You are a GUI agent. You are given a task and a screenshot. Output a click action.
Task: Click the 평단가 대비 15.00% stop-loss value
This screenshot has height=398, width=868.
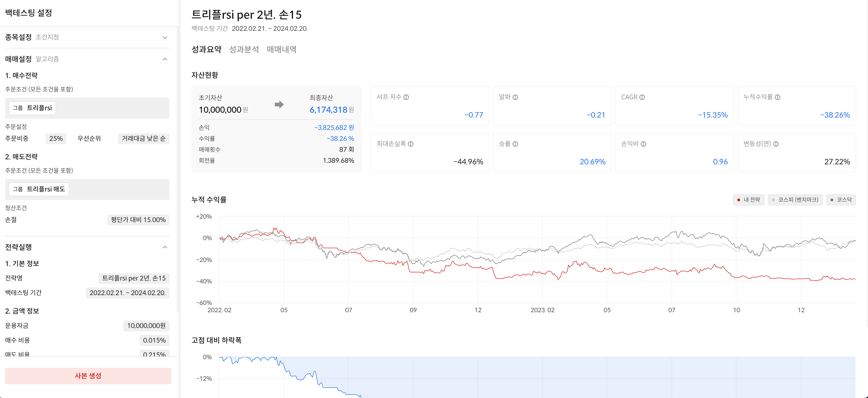coord(138,220)
